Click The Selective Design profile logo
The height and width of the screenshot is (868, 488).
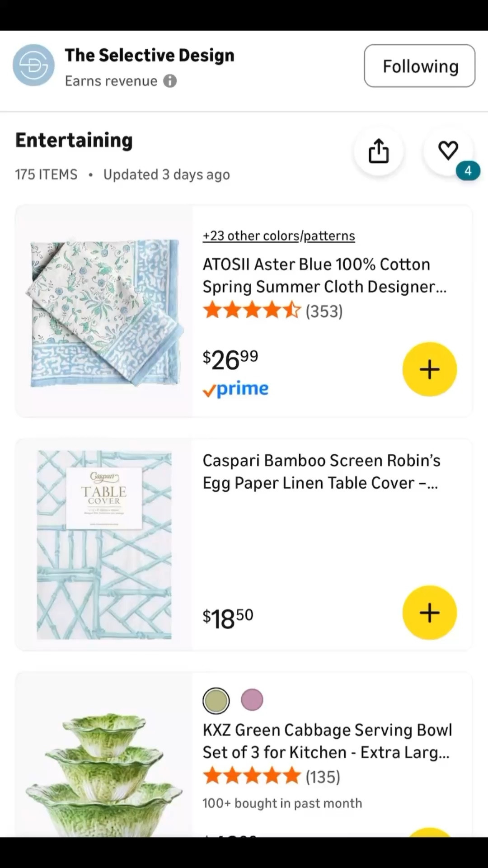tap(33, 65)
